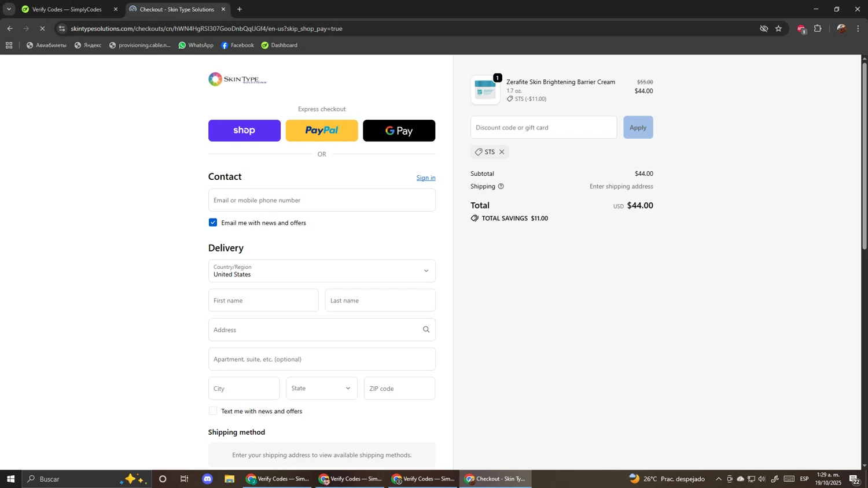The image size is (868, 488).
Task: Click the Shop Pay express checkout button
Action: [x=244, y=131]
